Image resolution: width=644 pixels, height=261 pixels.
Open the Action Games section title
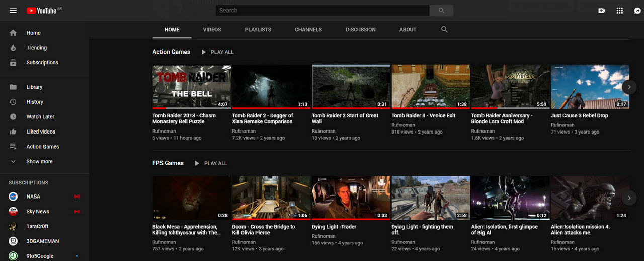click(172, 52)
